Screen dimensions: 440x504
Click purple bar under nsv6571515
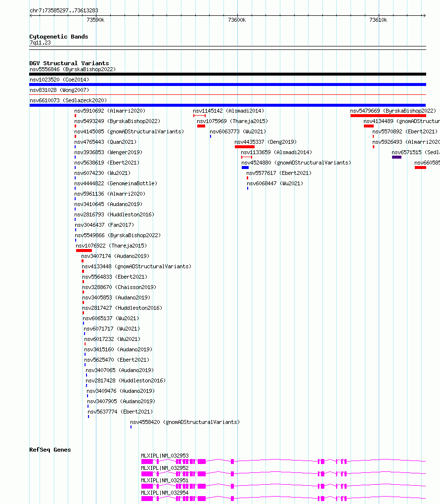coord(396,157)
